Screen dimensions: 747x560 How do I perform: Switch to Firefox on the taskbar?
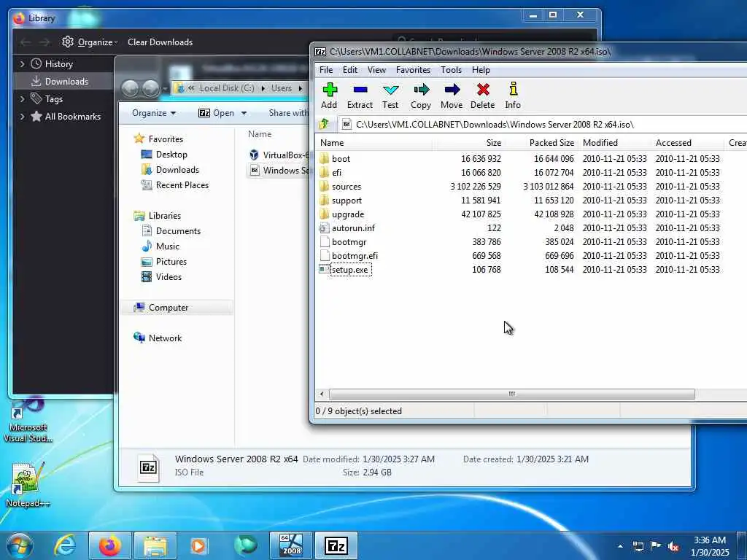pyautogui.click(x=109, y=545)
